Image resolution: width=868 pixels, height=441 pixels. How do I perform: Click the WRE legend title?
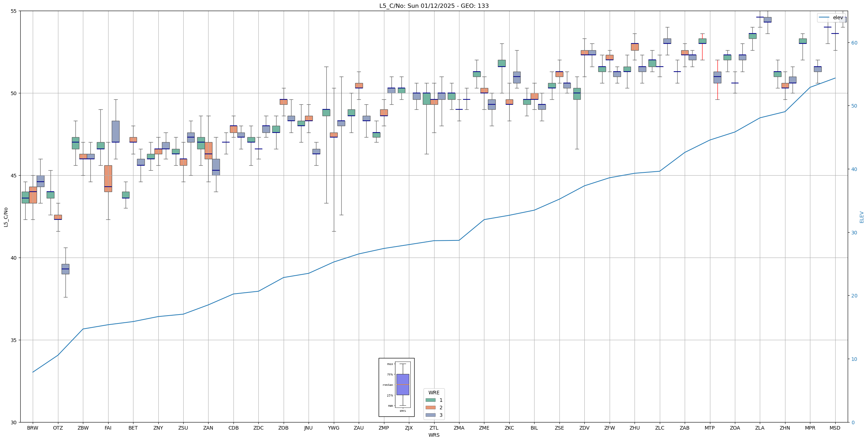(434, 393)
